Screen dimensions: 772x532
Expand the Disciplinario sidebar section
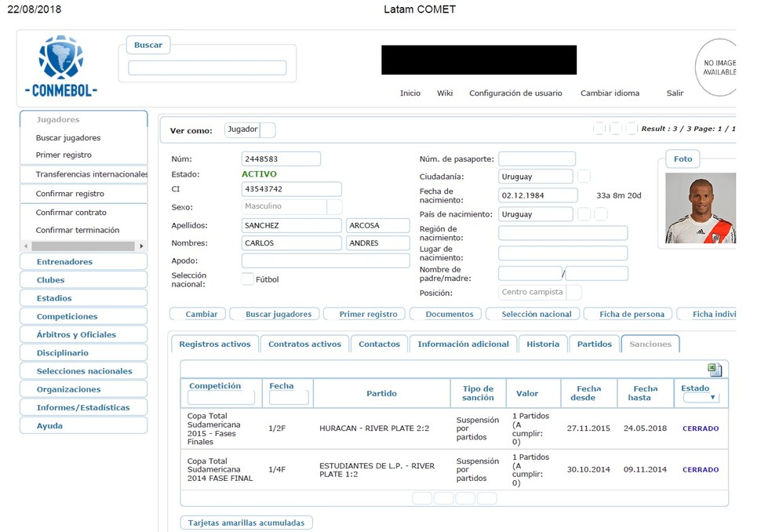click(83, 353)
